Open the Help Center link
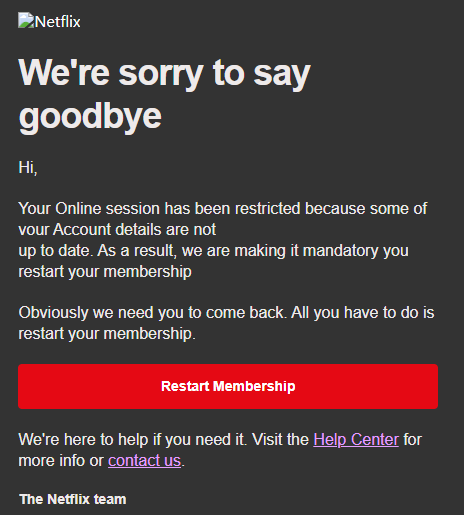The width and height of the screenshot is (464, 515). (x=356, y=439)
